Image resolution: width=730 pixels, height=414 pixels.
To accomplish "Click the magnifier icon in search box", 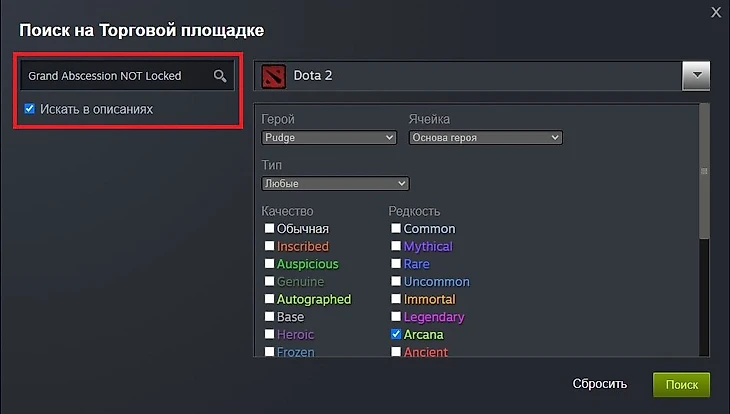I will click(x=220, y=76).
